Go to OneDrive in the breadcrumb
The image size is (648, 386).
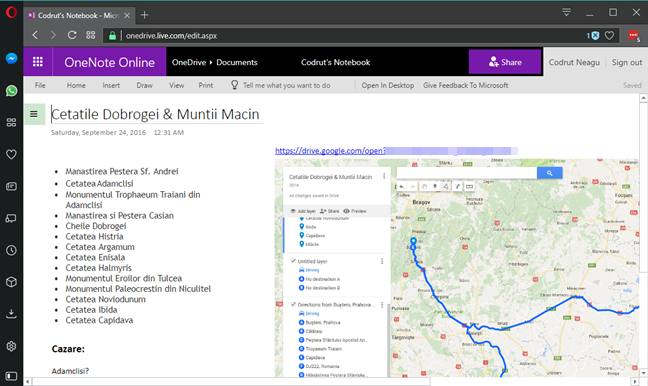189,62
